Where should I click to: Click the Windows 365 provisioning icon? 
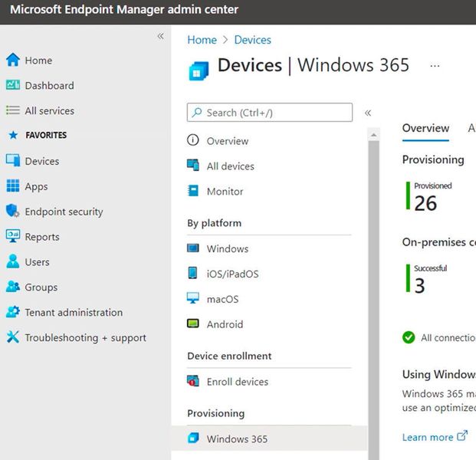click(193, 438)
